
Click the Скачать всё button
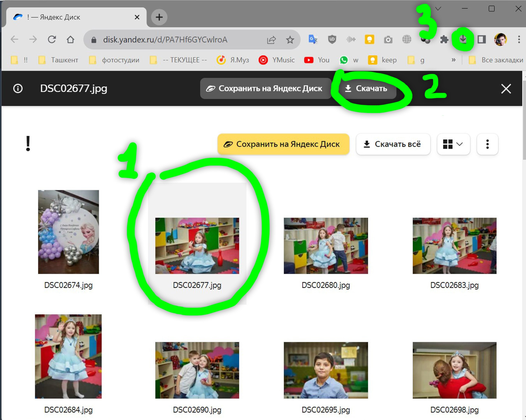point(393,144)
